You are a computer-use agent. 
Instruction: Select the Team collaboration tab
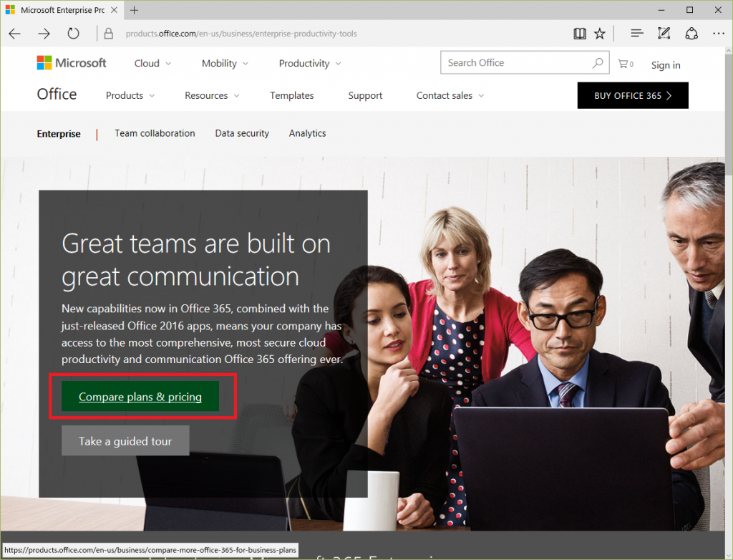tap(155, 133)
